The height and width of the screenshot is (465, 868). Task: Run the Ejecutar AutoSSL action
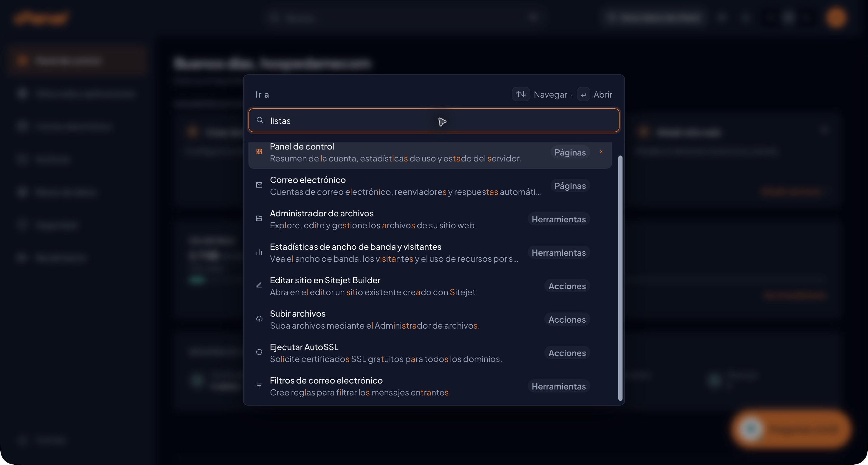click(430, 353)
